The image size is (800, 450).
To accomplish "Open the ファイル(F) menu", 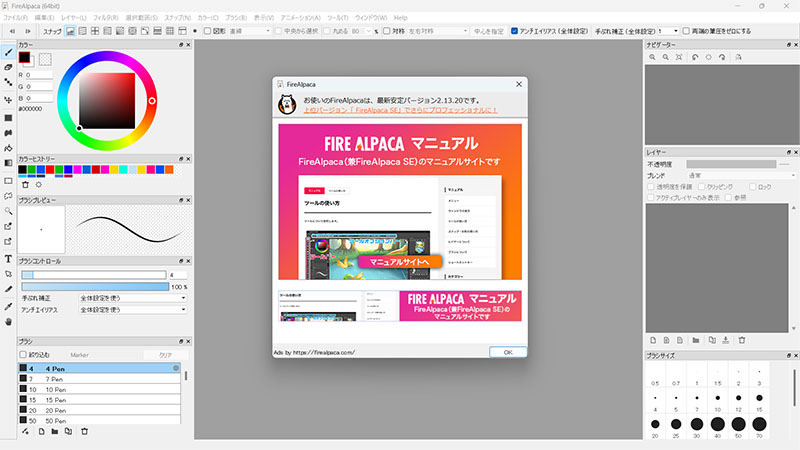I will (x=15, y=18).
